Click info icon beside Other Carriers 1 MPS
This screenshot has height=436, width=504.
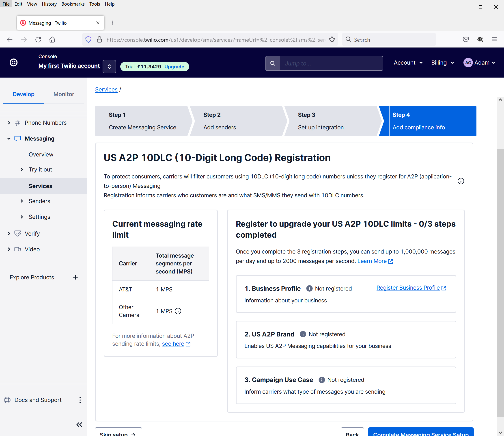[178, 311]
